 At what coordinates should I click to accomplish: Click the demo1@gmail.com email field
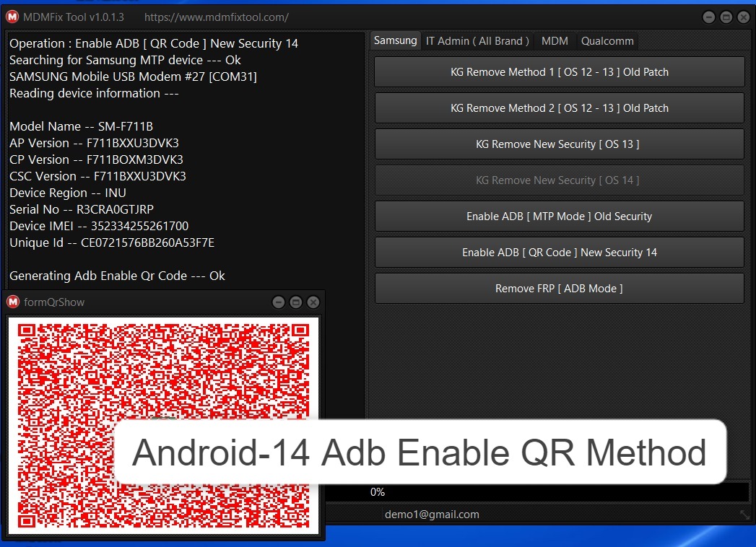click(431, 514)
